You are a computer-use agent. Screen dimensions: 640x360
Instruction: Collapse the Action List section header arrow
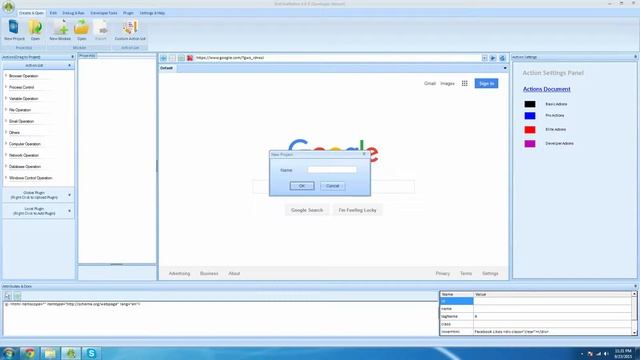tap(69, 65)
